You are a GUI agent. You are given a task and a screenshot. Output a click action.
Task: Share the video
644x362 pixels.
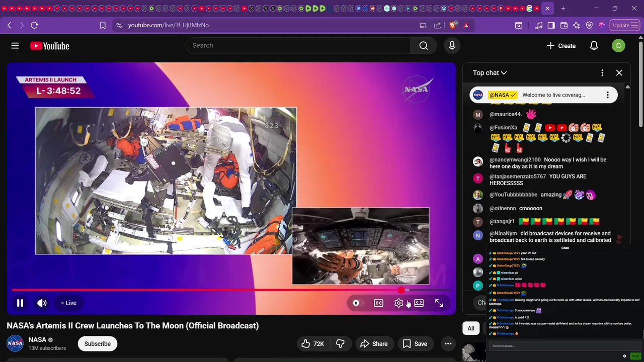point(374,344)
